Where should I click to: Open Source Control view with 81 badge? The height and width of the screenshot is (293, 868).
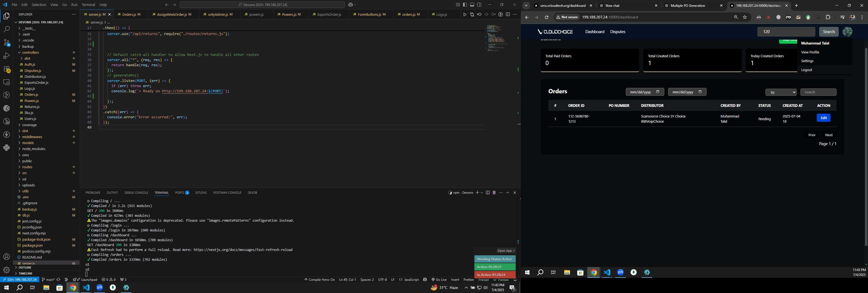click(7, 43)
